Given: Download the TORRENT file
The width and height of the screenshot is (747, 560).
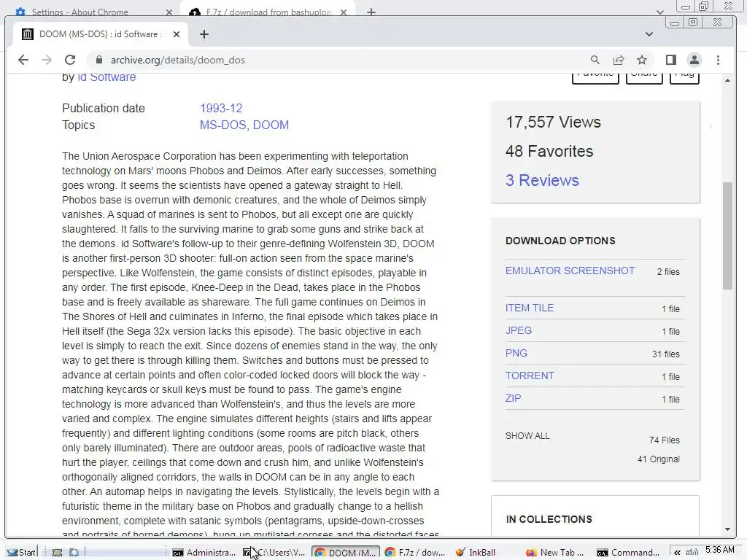Looking at the screenshot, I should (x=530, y=376).
